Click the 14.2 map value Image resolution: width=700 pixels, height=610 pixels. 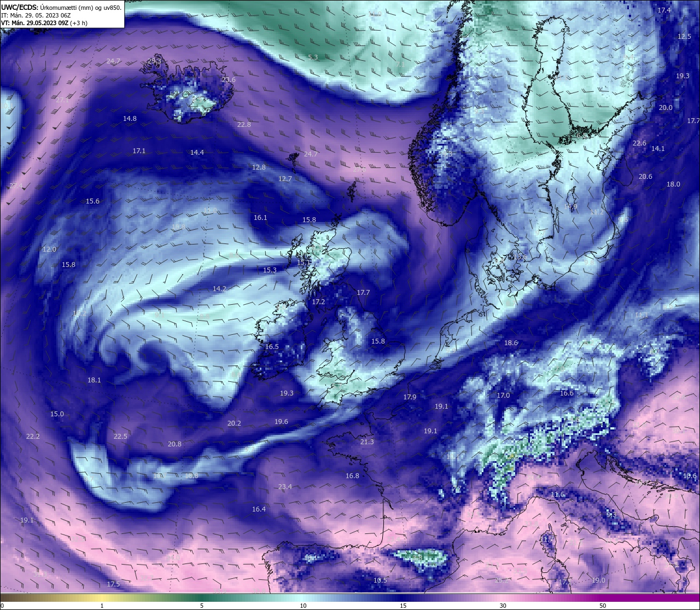click(219, 288)
